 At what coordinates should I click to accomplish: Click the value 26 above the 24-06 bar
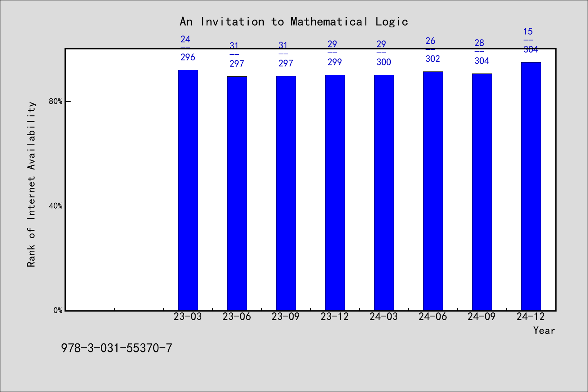tap(430, 41)
